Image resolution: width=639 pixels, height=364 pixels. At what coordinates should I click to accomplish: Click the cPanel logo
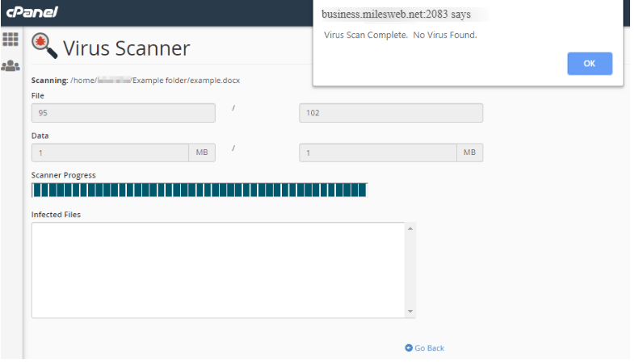coord(32,12)
